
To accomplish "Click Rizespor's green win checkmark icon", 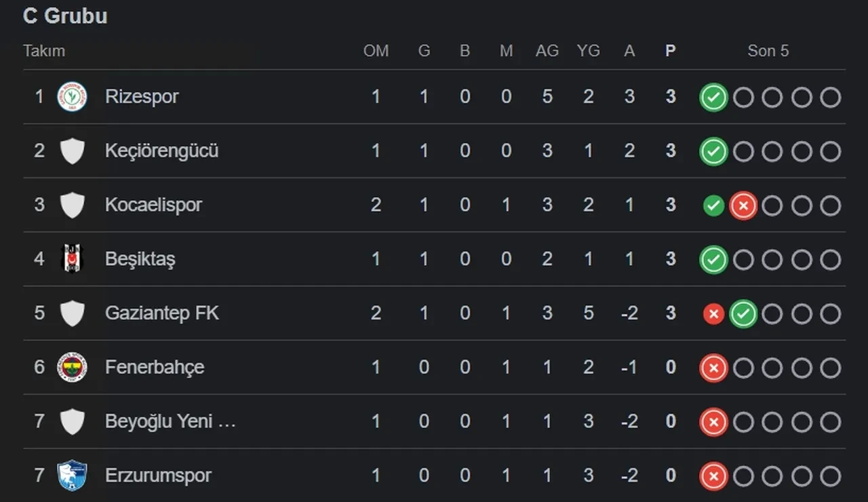I will tap(713, 97).
